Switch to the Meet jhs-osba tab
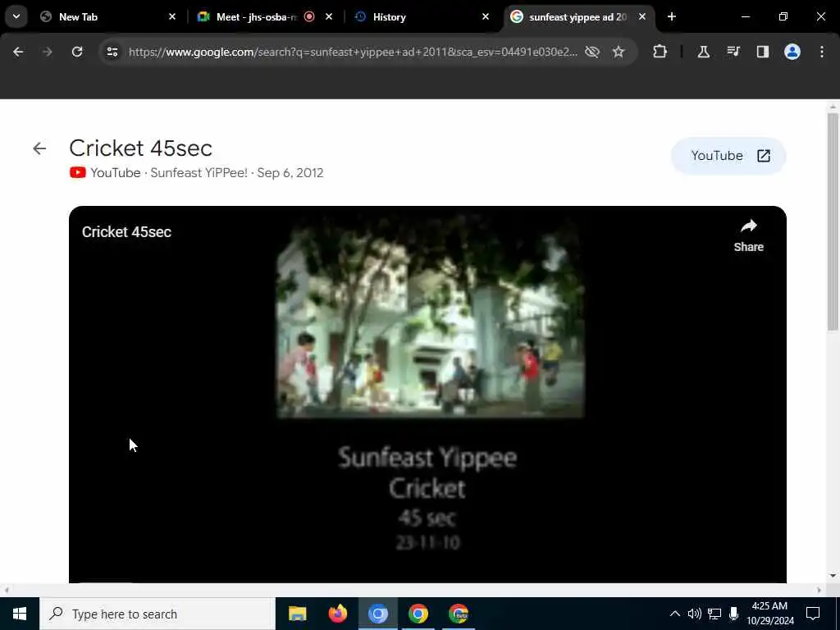This screenshot has height=630, width=840. [265, 16]
